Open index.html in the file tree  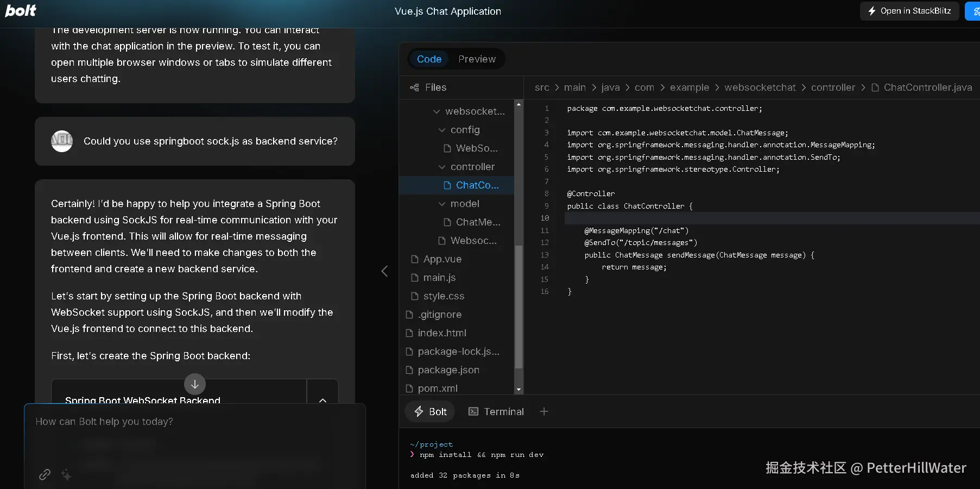point(436,333)
